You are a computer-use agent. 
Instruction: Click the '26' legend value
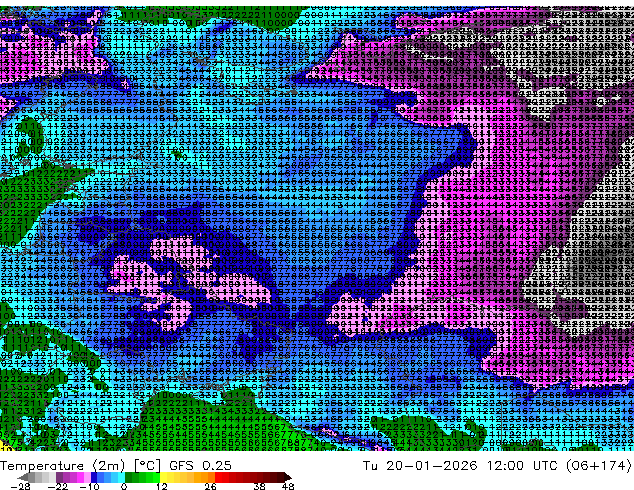210,486
